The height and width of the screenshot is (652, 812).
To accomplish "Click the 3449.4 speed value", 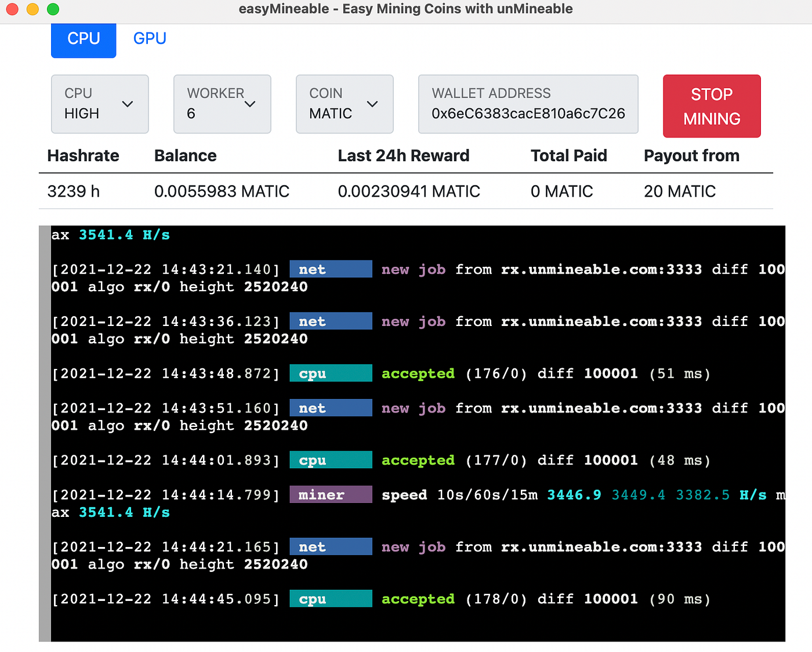I will [x=639, y=495].
